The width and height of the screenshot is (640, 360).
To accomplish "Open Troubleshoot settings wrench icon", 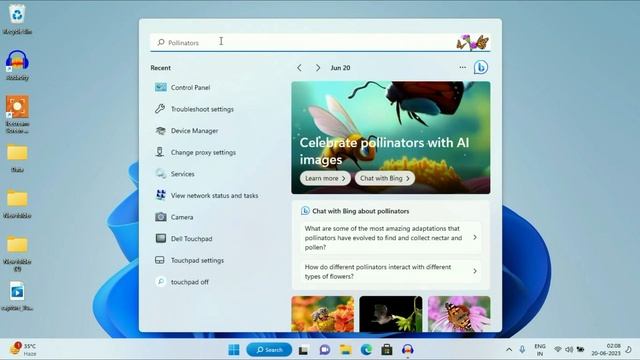I will pyautogui.click(x=160, y=109).
